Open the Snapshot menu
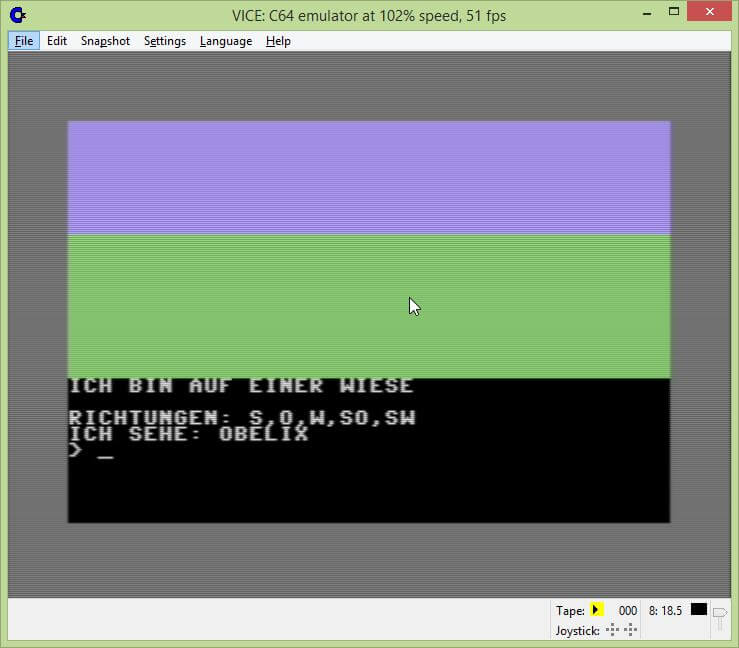Viewport: 739px width, 648px height. pos(105,41)
